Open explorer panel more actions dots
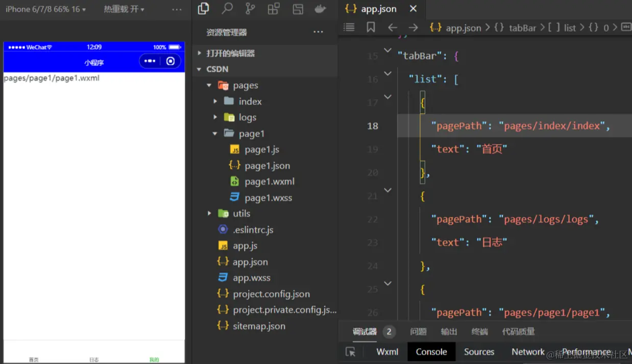Screen dimensions: 632x364 [318, 32]
